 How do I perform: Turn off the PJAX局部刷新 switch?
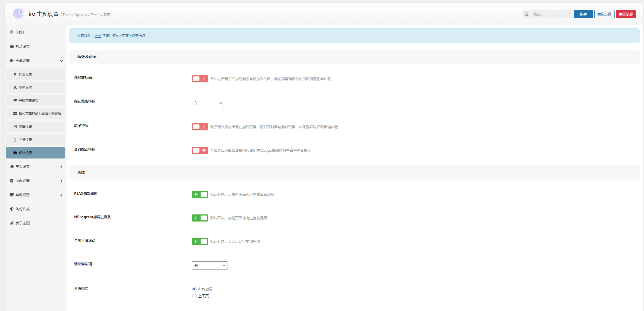[x=200, y=195]
